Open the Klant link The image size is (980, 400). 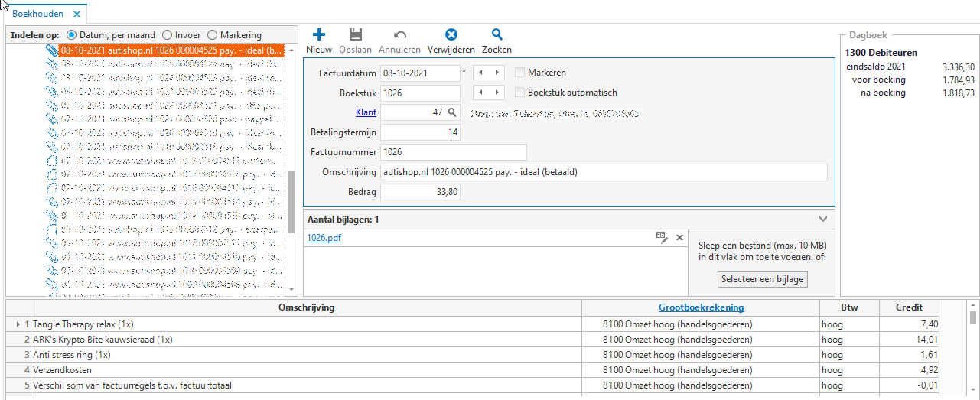click(x=366, y=112)
